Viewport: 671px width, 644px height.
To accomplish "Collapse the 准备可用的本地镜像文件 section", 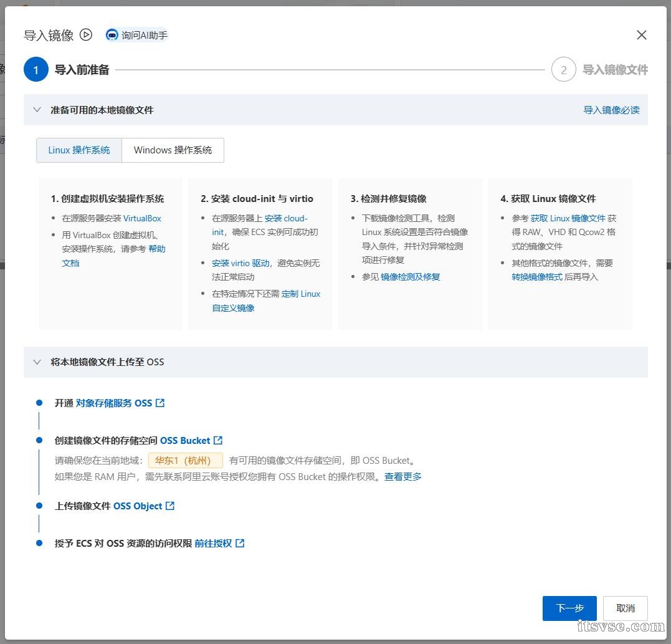I will [37, 110].
